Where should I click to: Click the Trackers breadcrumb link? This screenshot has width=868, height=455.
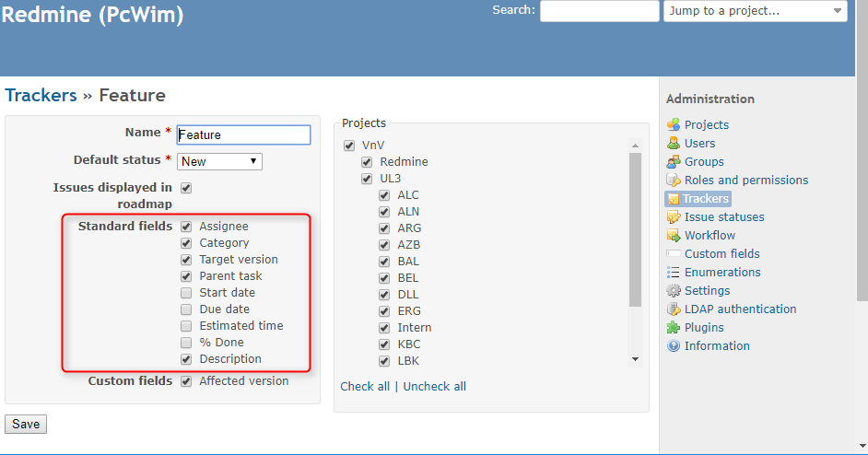(x=41, y=95)
